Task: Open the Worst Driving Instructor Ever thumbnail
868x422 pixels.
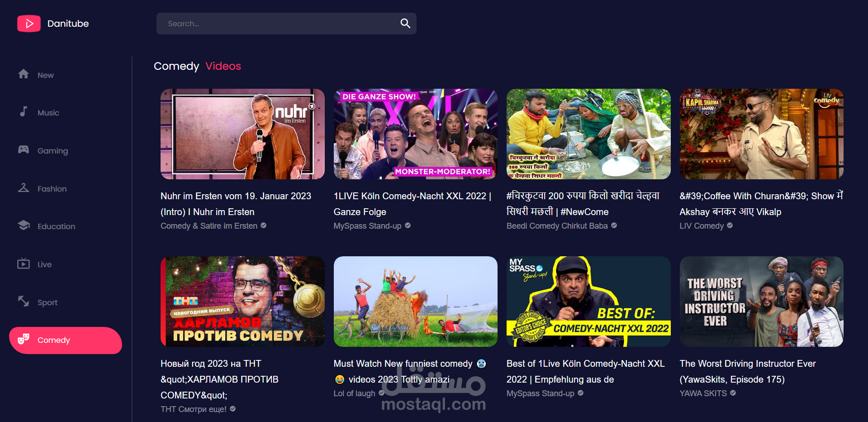Action: 762,302
